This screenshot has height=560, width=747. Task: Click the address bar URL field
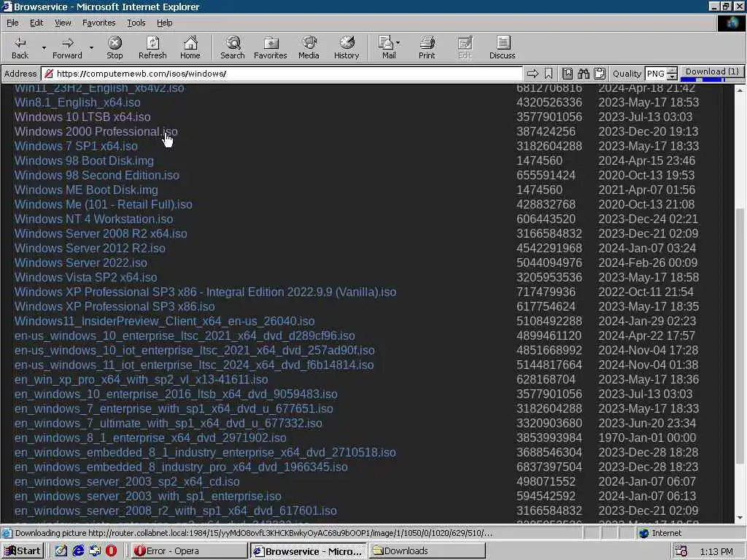(282, 74)
